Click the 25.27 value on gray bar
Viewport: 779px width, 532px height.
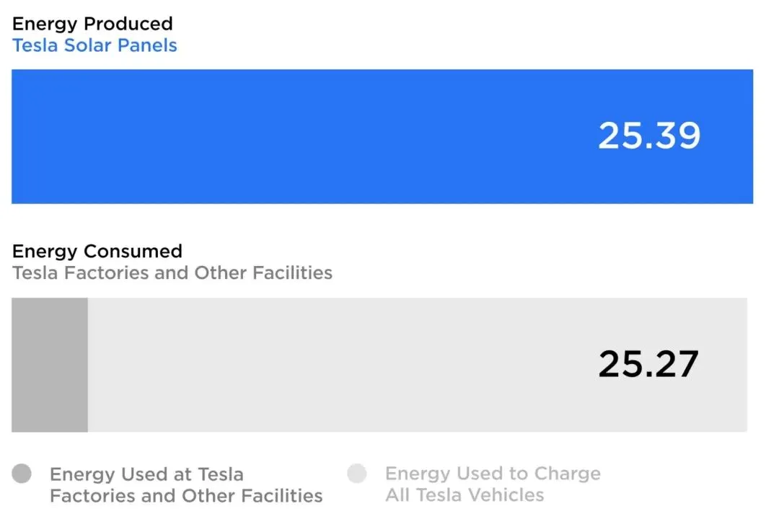click(648, 364)
